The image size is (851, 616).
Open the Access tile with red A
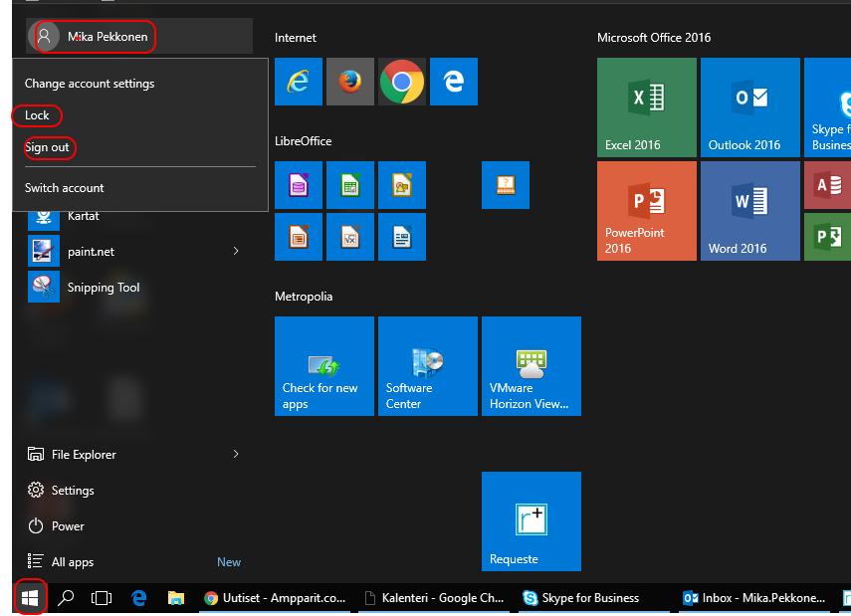click(x=828, y=185)
